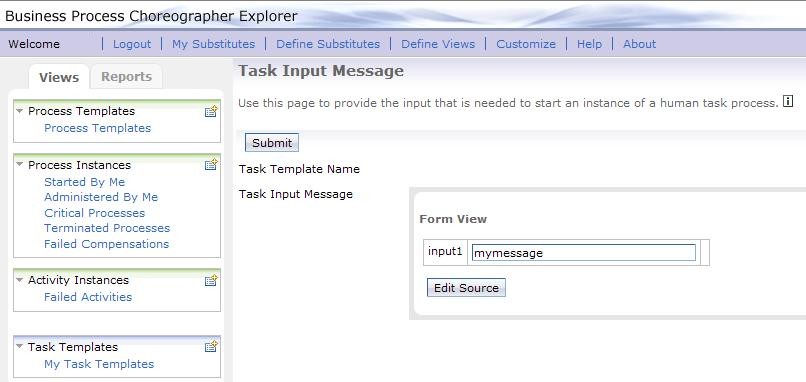Submit the task input message
This screenshot has width=806, height=382.
(x=272, y=143)
